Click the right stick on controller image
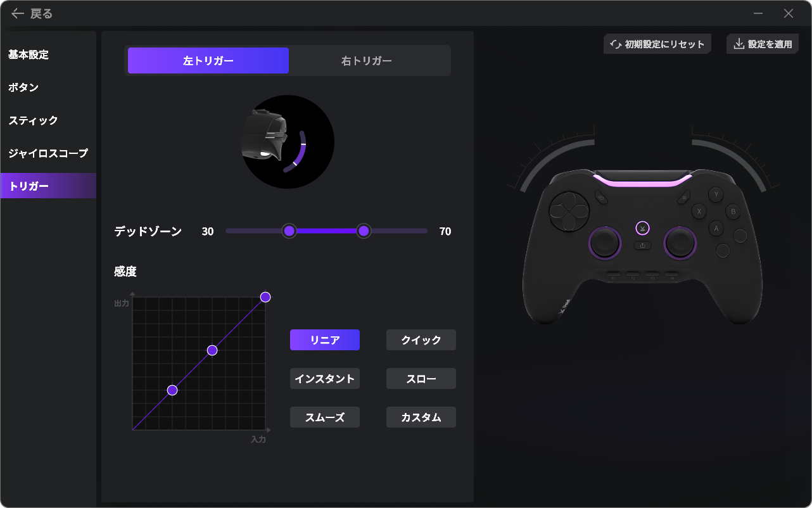This screenshot has width=812, height=508. [x=680, y=242]
